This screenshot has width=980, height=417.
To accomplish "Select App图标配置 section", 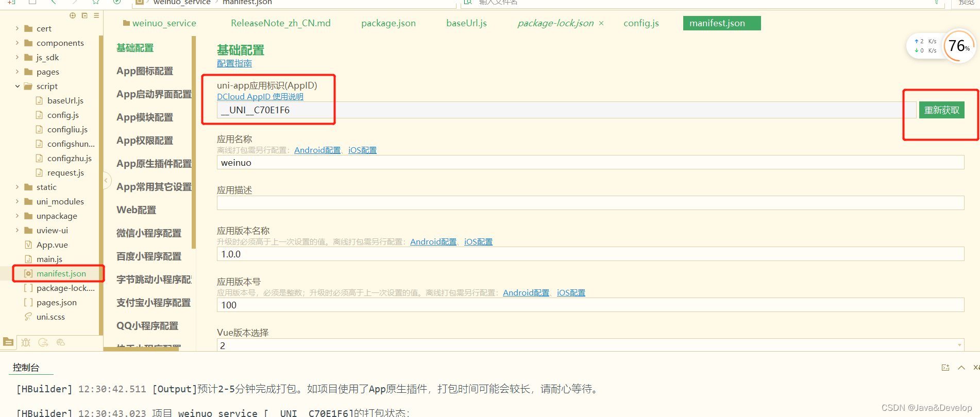I will coord(145,71).
